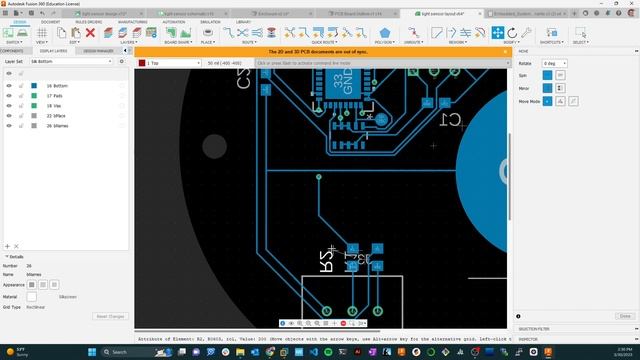Expand the MODIFY toolbar menu

[511, 42]
